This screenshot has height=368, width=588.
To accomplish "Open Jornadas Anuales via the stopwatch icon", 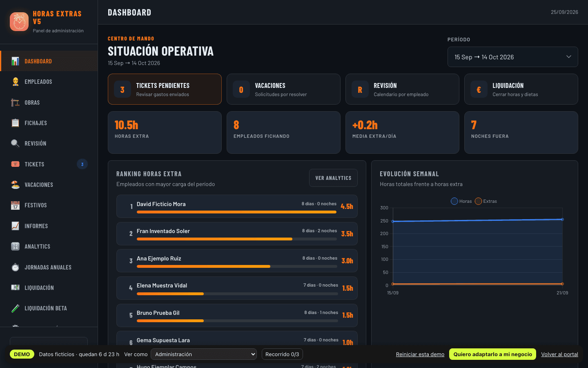I will (x=15, y=267).
